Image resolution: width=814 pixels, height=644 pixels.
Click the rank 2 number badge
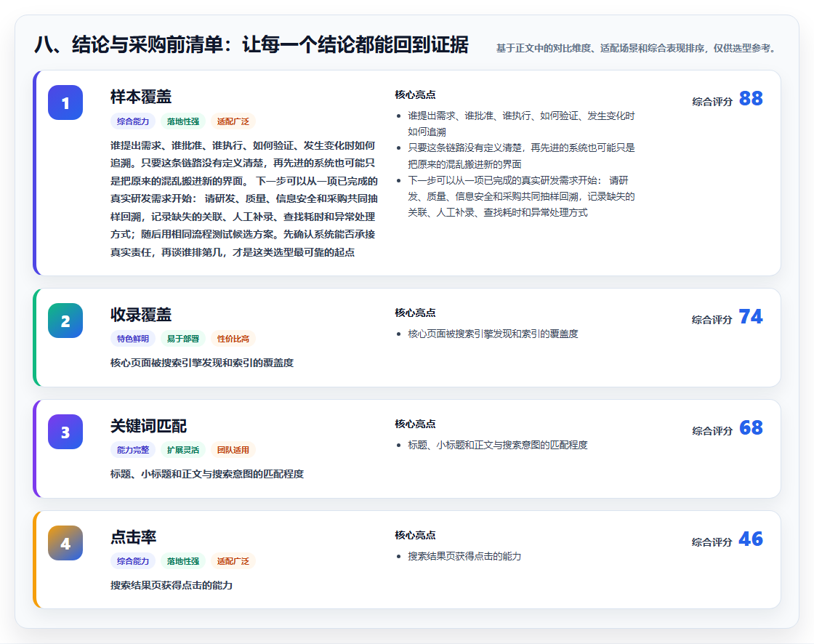[x=65, y=321]
